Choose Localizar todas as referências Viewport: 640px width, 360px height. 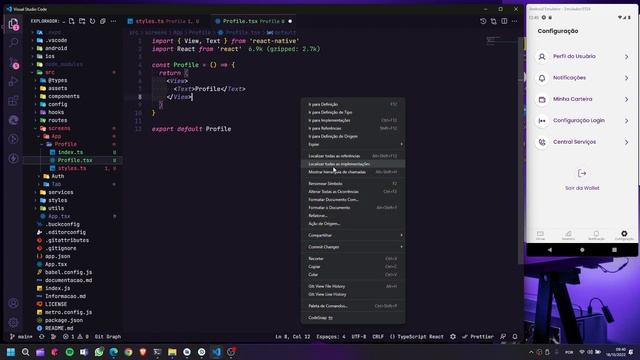[x=353, y=156]
